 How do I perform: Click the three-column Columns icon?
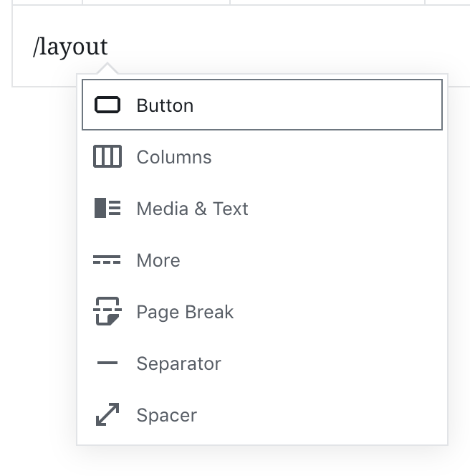click(x=107, y=157)
